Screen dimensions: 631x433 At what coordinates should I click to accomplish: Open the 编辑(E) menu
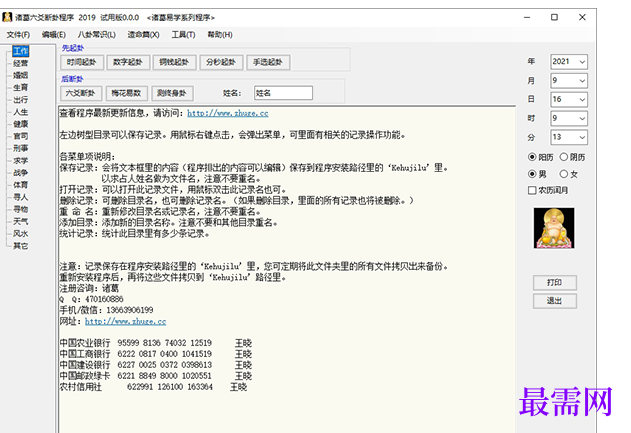click(x=54, y=35)
